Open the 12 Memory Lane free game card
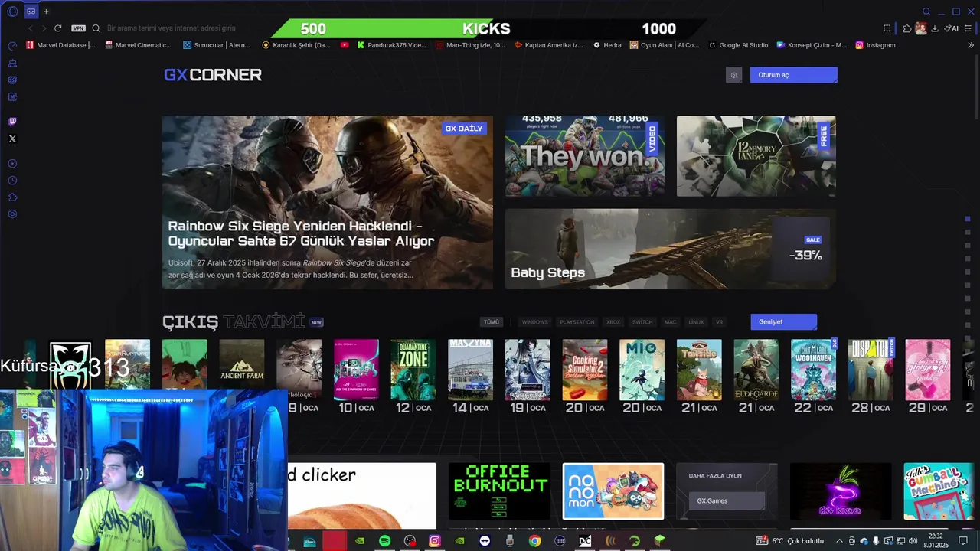Screen dimensions: 980x551 756,156
